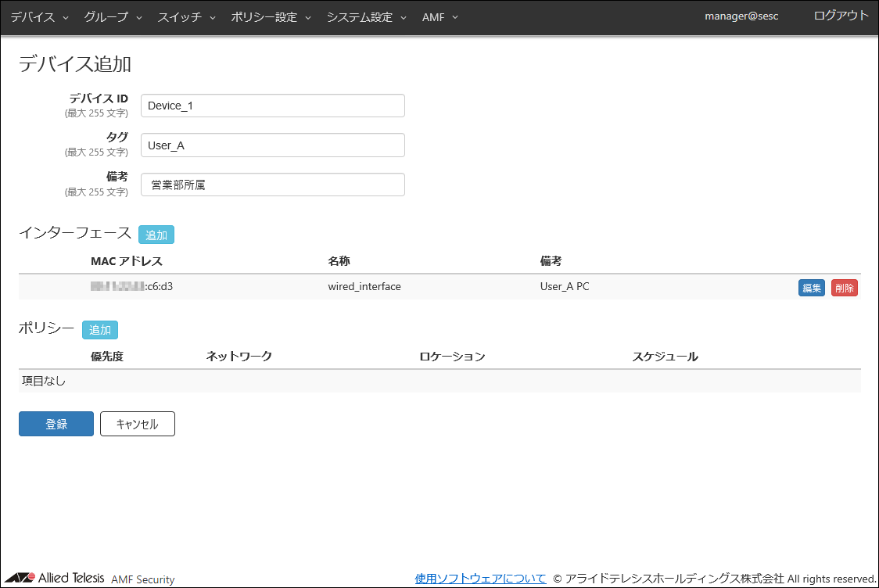Open the デバイス dropdown menu
Screen dimensions: 879x588
point(39,17)
